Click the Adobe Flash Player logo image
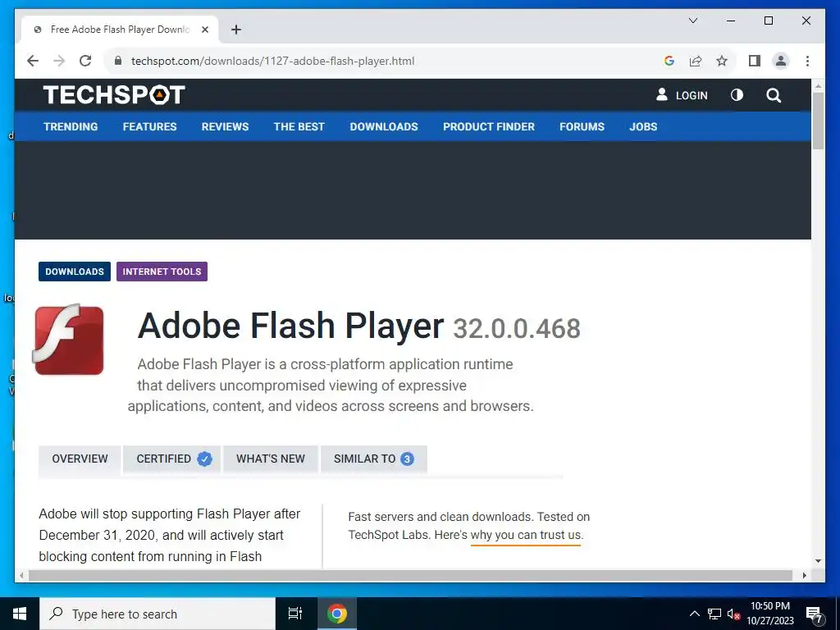Viewport: 840px width, 630px height. (x=69, y=340)
